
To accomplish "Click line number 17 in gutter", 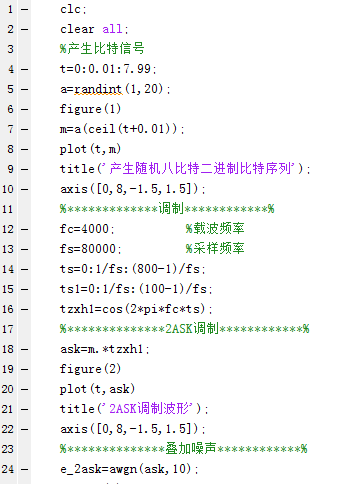I will click(x=8, y=329).
